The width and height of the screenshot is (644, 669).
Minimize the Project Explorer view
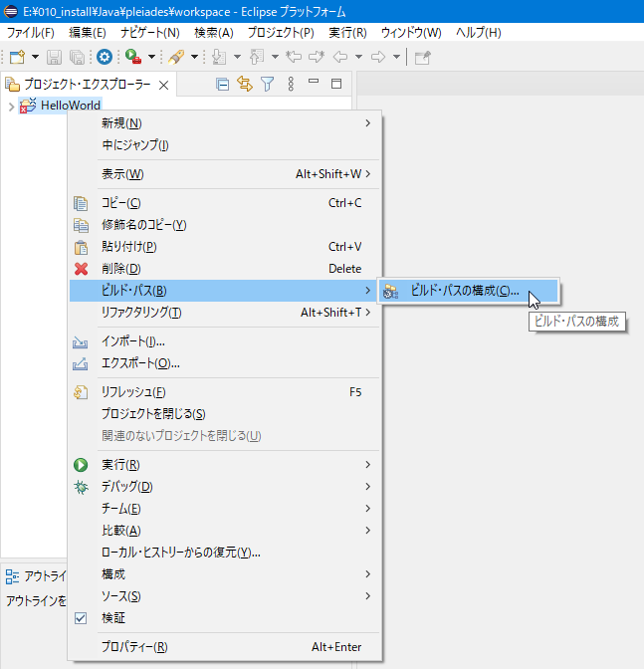(314, 81)
